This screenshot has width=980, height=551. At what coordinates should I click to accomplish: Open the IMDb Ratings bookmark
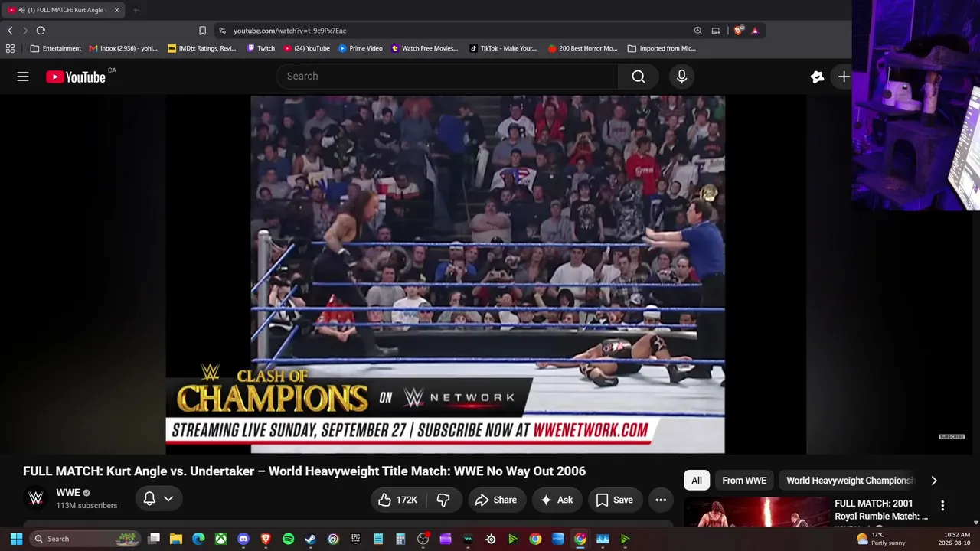[x=202, y=48]
